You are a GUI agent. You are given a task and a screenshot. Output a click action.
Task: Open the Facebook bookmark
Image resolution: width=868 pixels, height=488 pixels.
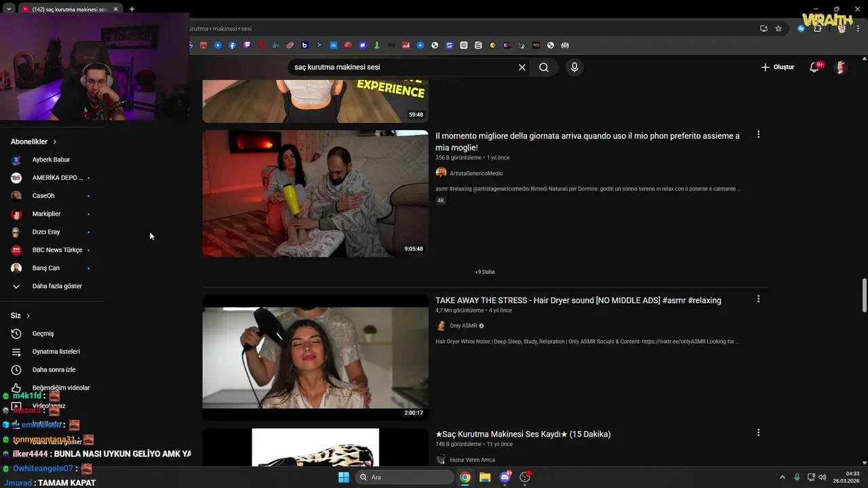(233, 45)
